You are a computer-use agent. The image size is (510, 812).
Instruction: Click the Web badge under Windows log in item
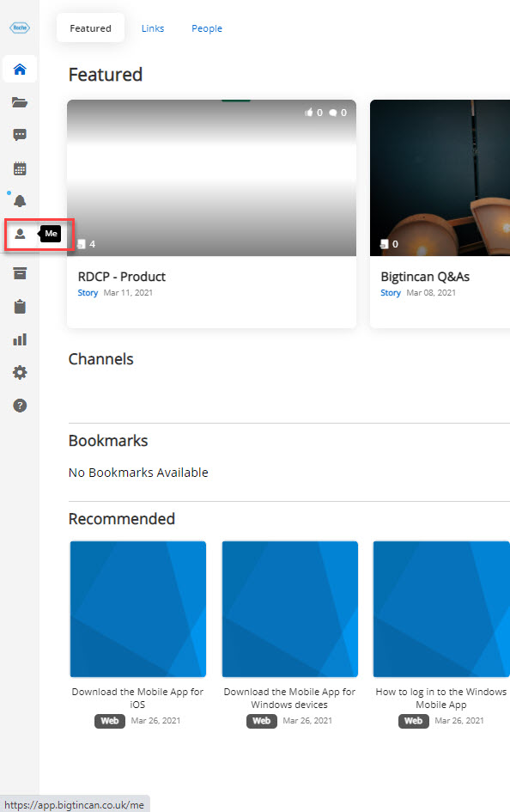coord(413,721)
